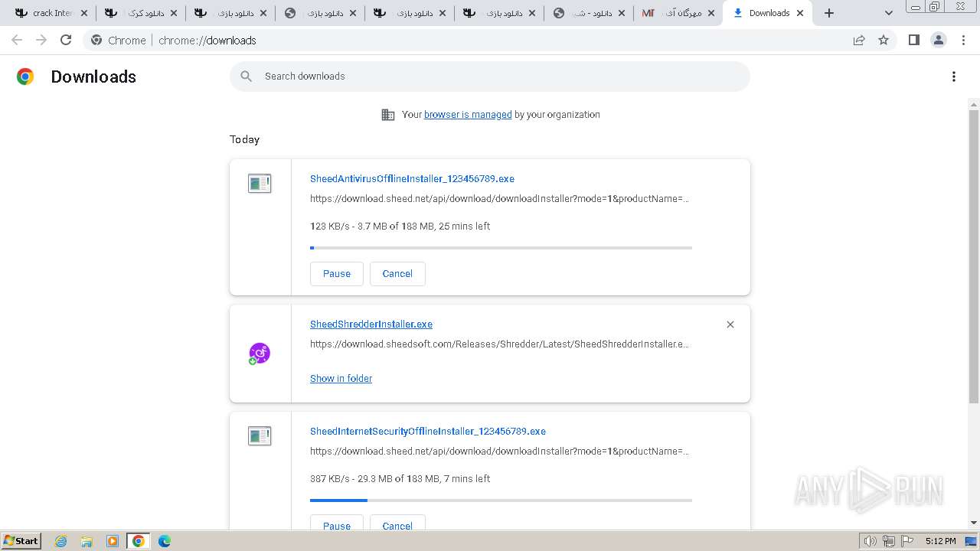Click the network tray icon

tap(889, 541)
